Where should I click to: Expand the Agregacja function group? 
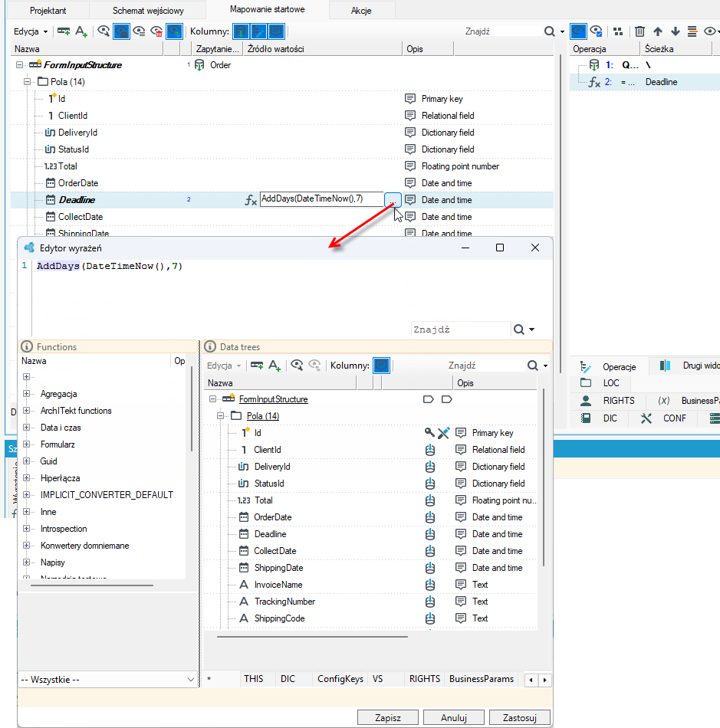coord(27,394)
